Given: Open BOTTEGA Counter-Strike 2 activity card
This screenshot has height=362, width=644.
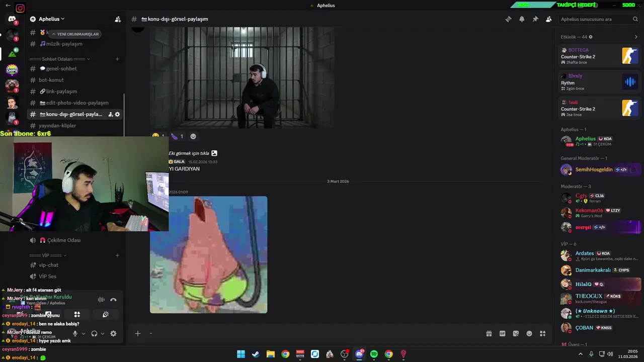Looking at the screenshot, I should [x=600, y=56].
